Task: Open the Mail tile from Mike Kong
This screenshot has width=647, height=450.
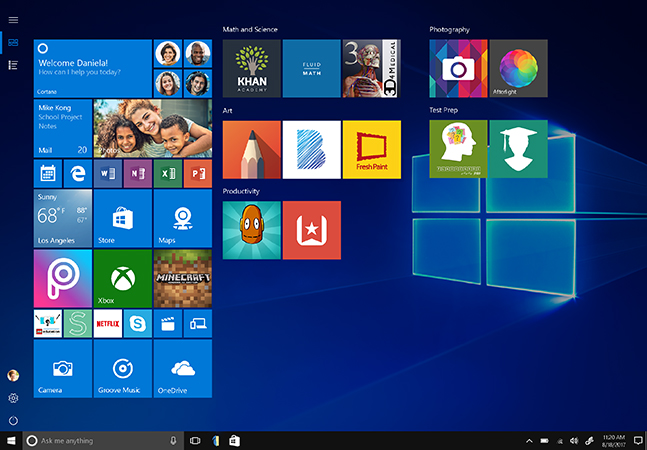Action: point(63,128)
